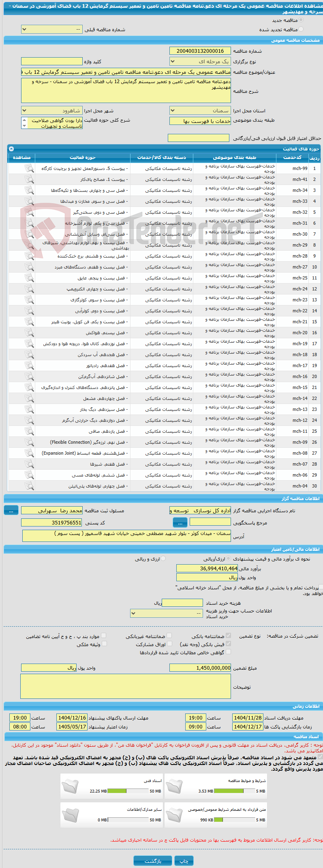Click متن قرارداد size progress bar

(234, 820)
